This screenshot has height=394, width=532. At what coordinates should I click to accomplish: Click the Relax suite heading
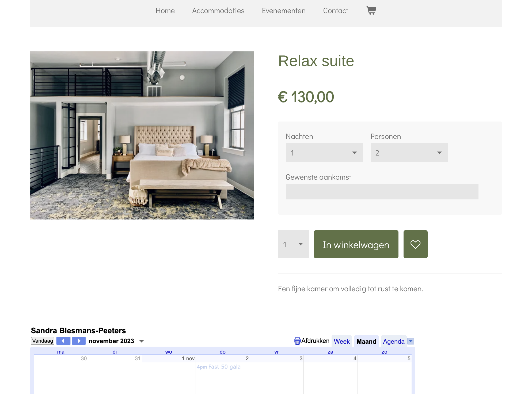click(x=316, y=61)
